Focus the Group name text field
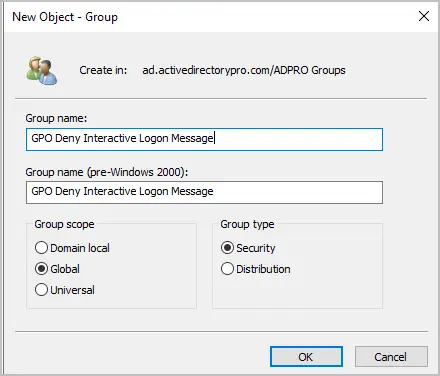The image size is (440, 376). click(204, 139)
